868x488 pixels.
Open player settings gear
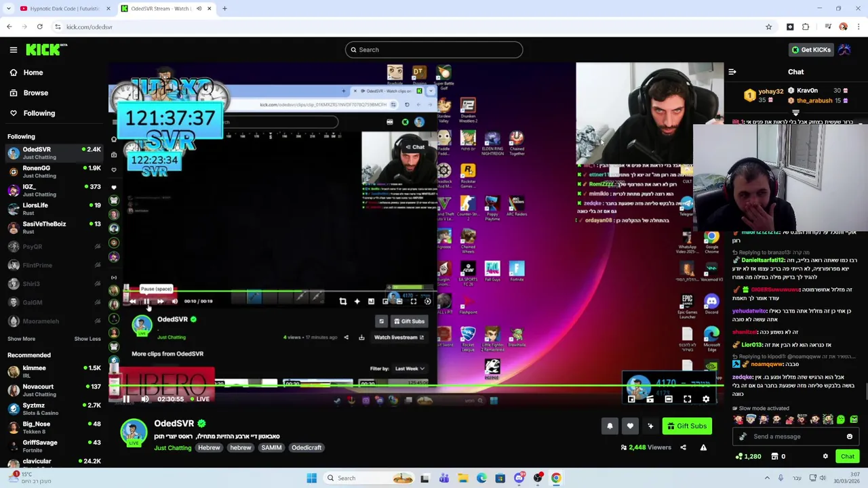pos(706,399)
